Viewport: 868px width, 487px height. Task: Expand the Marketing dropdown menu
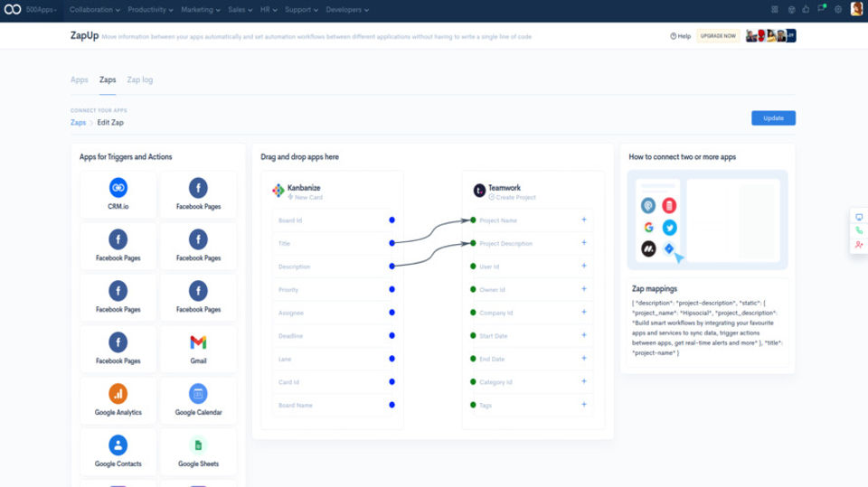(x=201, y=10)
